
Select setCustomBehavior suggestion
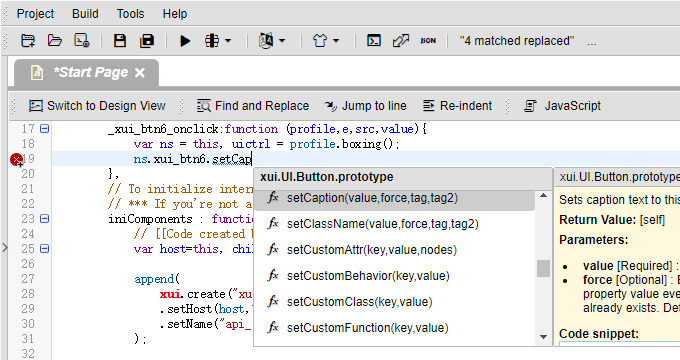coord(394,276)
